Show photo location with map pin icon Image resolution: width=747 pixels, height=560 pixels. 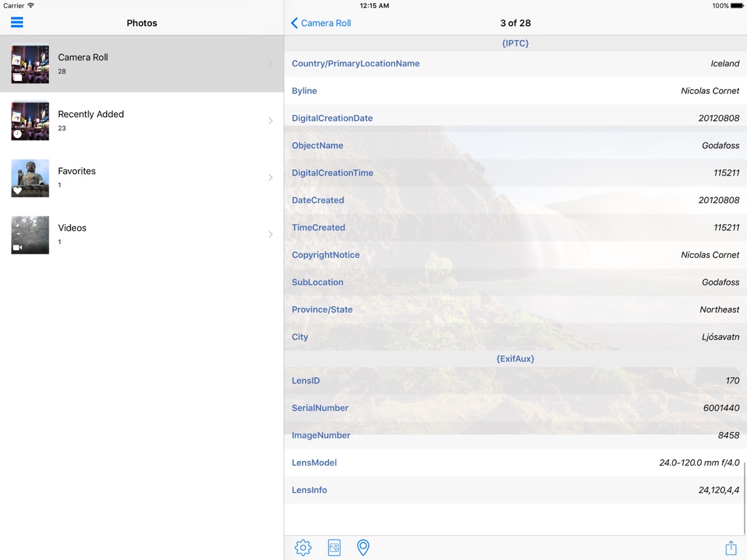363,548
